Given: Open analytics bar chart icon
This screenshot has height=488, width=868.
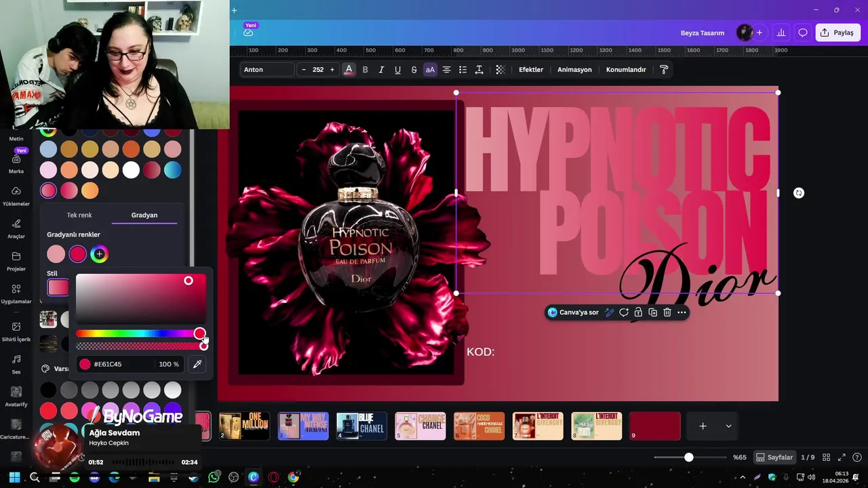Looking at the screenshot, I should pos(781,33).
